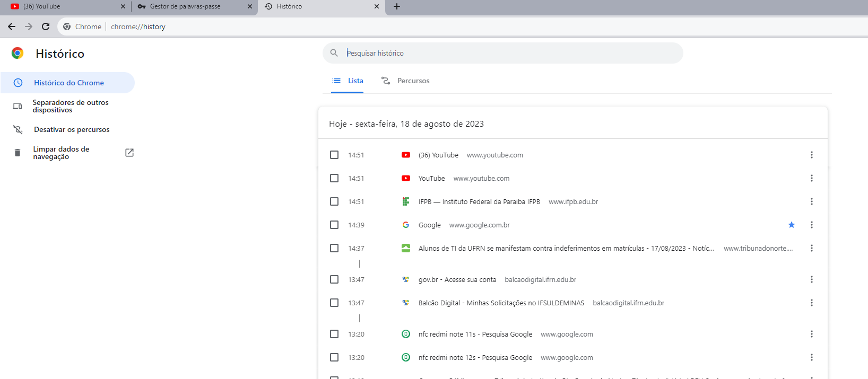Click the YouTube favicon of (36) YouTube entry
The image size is (868, 379).
[x=406, y=155]
